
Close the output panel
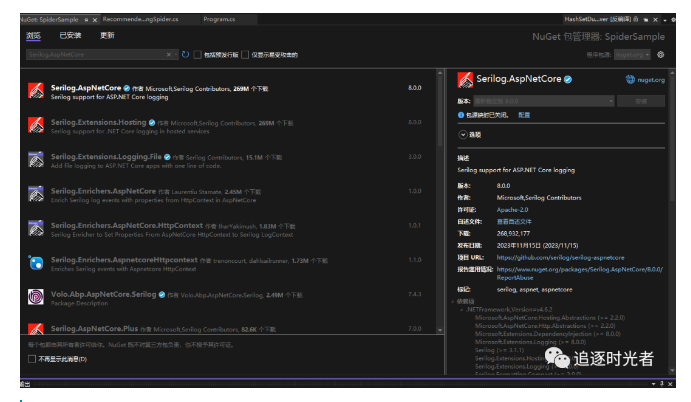tap(670, 384)
